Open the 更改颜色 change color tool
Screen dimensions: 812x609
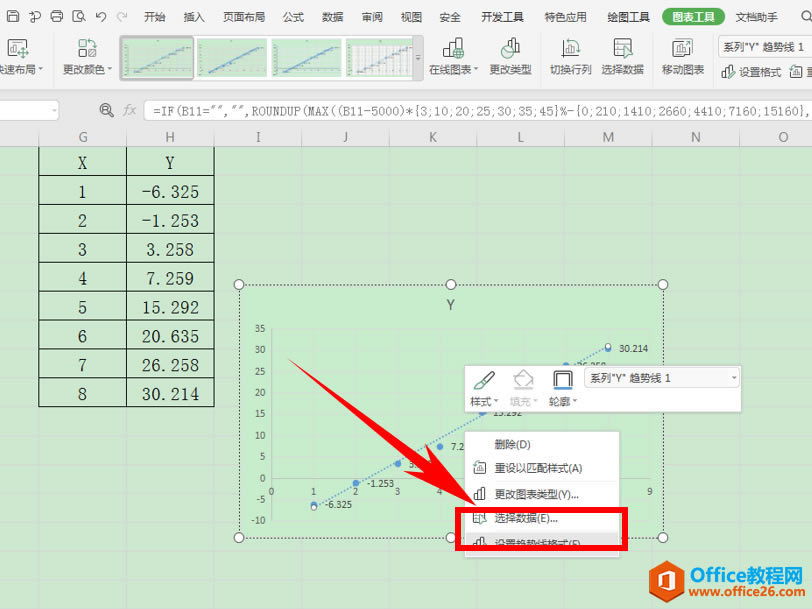87,56
